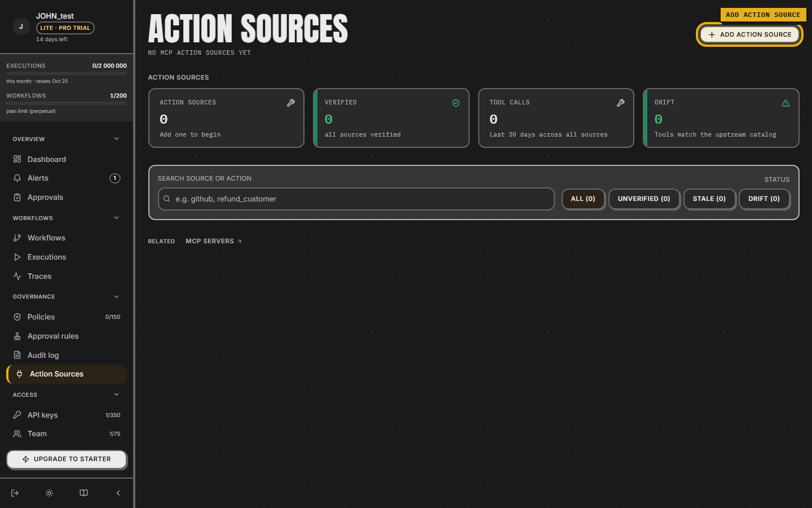
Task: Open Audit log
Action: point(67,356)
